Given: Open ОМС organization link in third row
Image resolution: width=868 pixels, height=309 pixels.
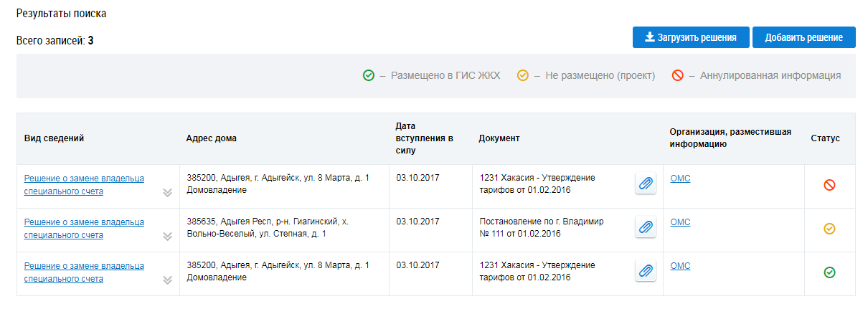Looking at the screenshot, I should [680, 265].
